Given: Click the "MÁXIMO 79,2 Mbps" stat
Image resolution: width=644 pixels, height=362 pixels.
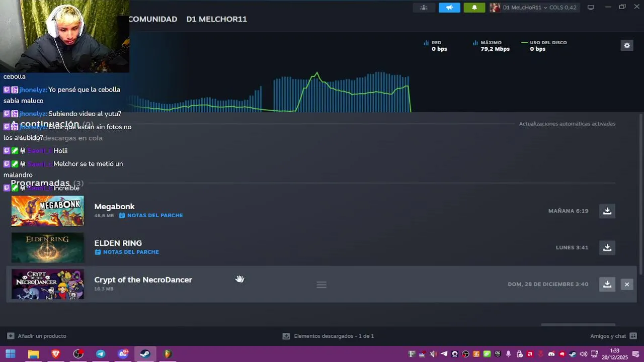Looking at the screenshot, I should pos(492,46).
